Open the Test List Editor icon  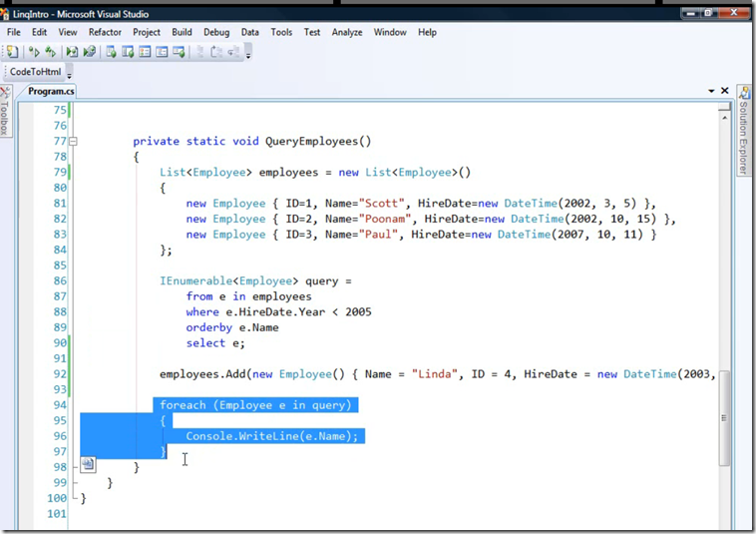tap(128, 52)
